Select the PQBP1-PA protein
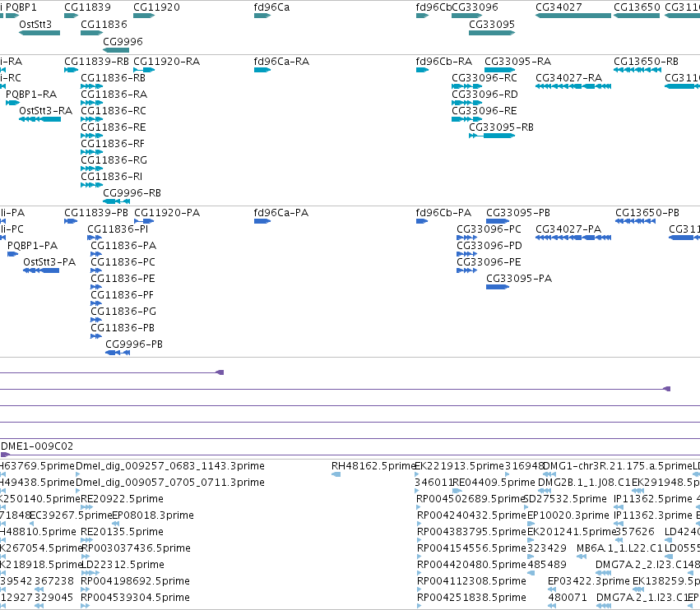 [12, 254]
